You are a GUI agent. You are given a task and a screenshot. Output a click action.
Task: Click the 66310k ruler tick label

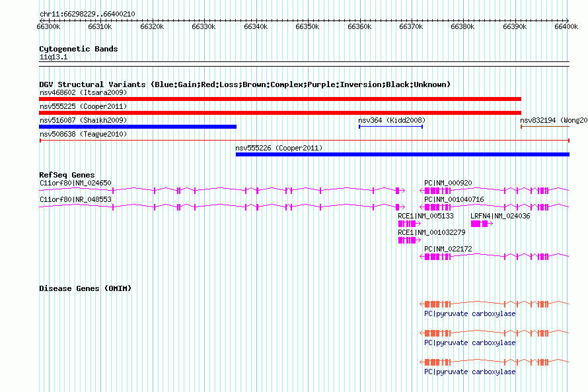[x=100, y=26]
